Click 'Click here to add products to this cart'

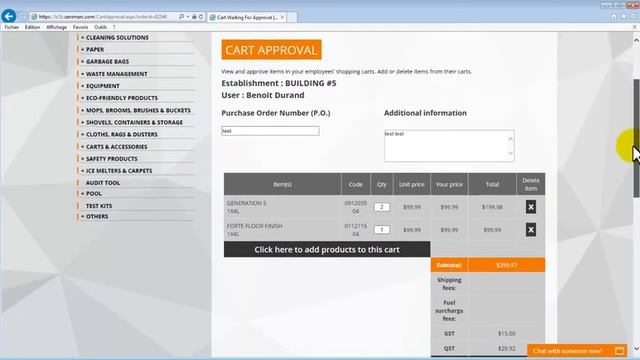(x=327, y=249)
